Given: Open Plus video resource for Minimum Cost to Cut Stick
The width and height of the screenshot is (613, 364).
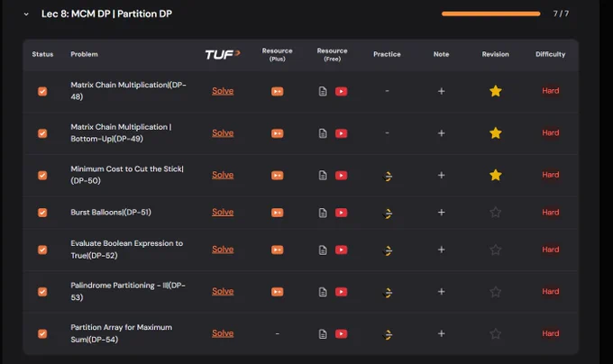Looking at the screenshot, I should click(x=277, y=176).
